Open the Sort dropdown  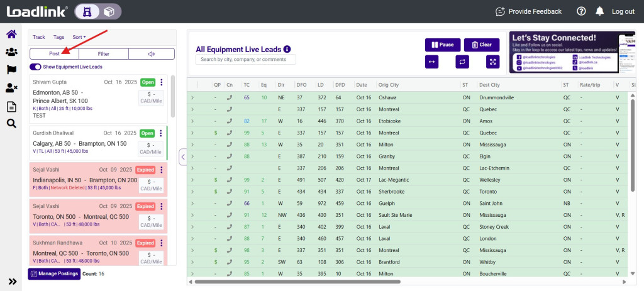(x=79, y=38)
